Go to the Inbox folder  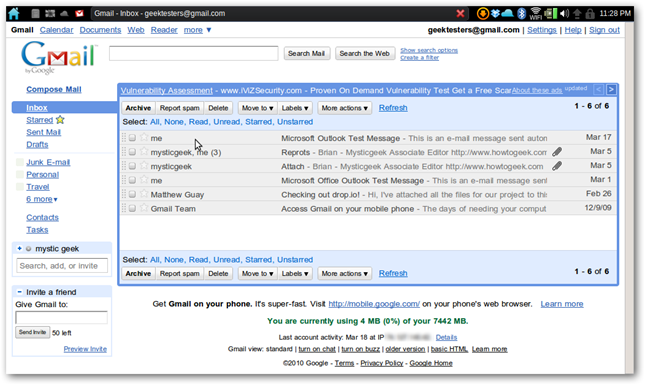pos(37,107)
